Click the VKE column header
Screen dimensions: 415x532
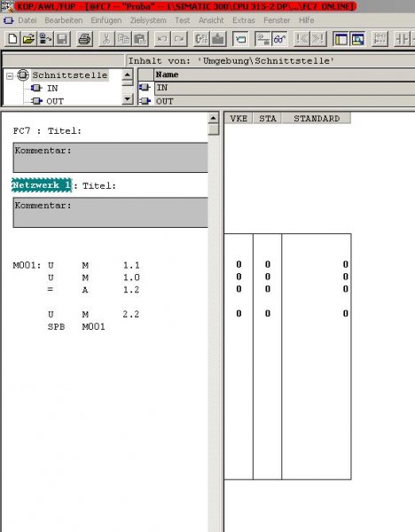coord(239,119)
